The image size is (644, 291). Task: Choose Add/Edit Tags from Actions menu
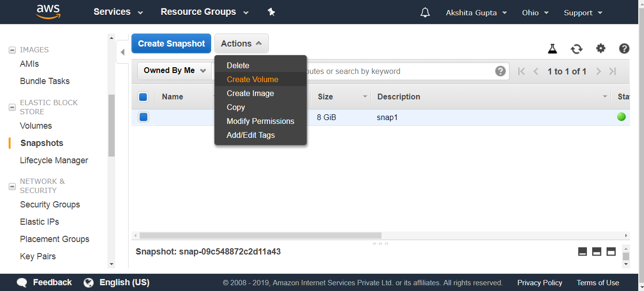[x=261, y=135]
